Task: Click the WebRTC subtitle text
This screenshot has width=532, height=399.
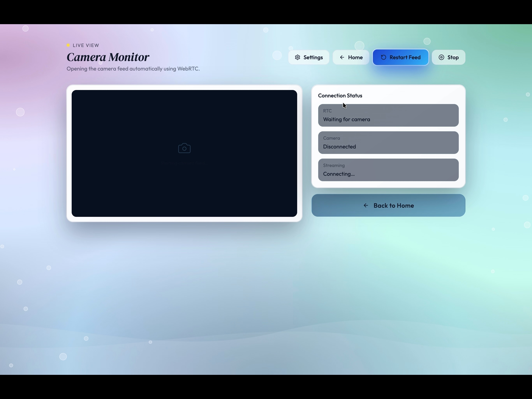Action: click(133, 69)
